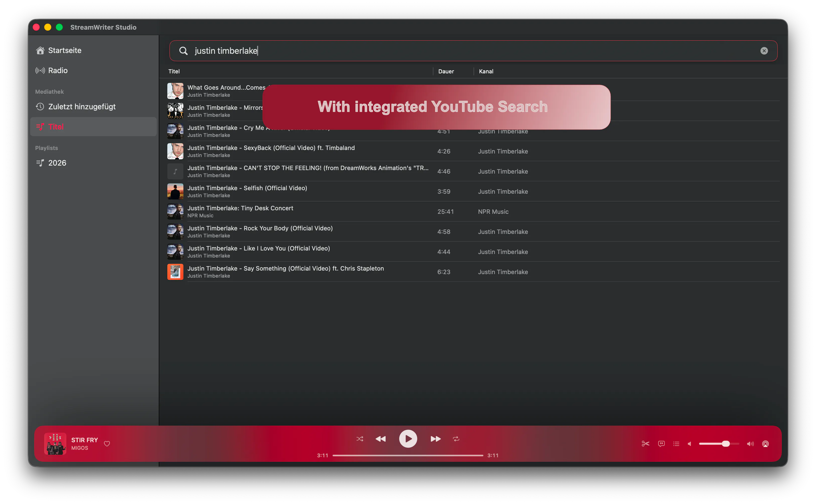
Task: Sort results by Titel column
Action: (x=174, y=71)
